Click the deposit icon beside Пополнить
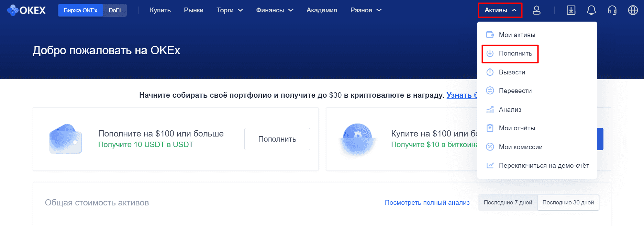The image size is (644, 226). click(x=490, y=53)
